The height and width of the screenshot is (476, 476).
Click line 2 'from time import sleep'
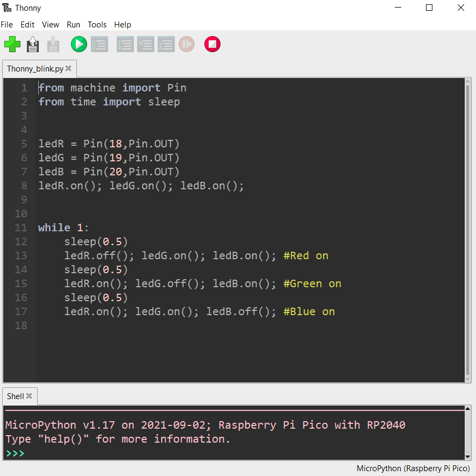tap(109, 102)
